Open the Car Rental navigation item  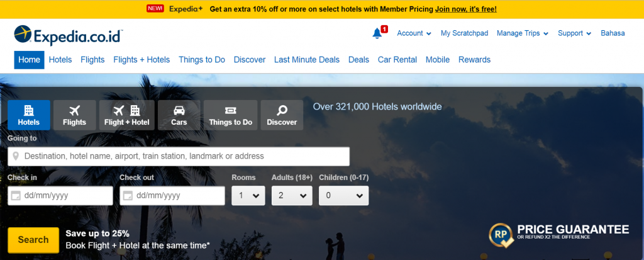tap(397, 60)
